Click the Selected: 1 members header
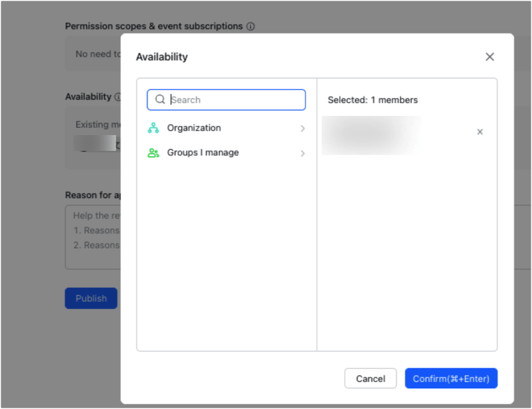The height and width of the screenshot is (409, 532). [373, 100]
